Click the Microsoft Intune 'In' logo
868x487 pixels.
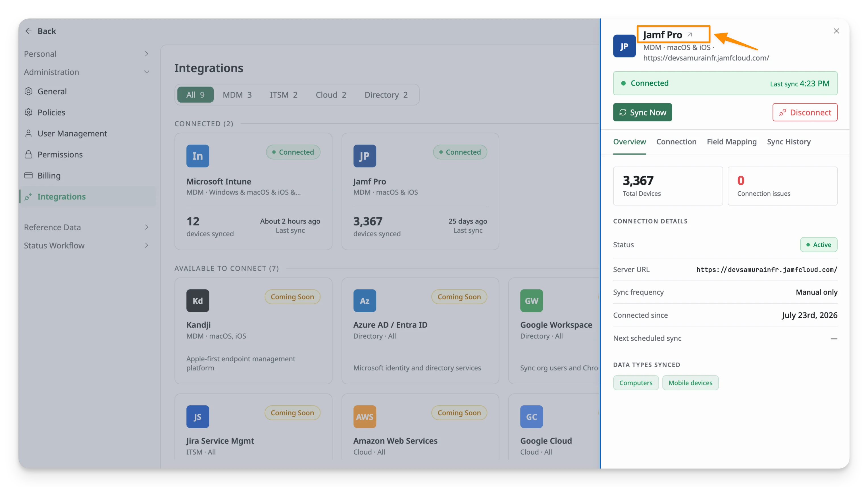(x=197, y=156)
